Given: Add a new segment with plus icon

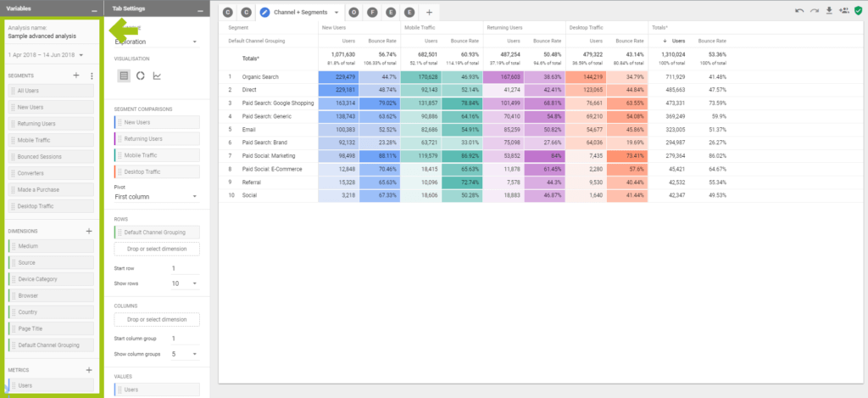Looking at the screenshot, I should point(76,76).
